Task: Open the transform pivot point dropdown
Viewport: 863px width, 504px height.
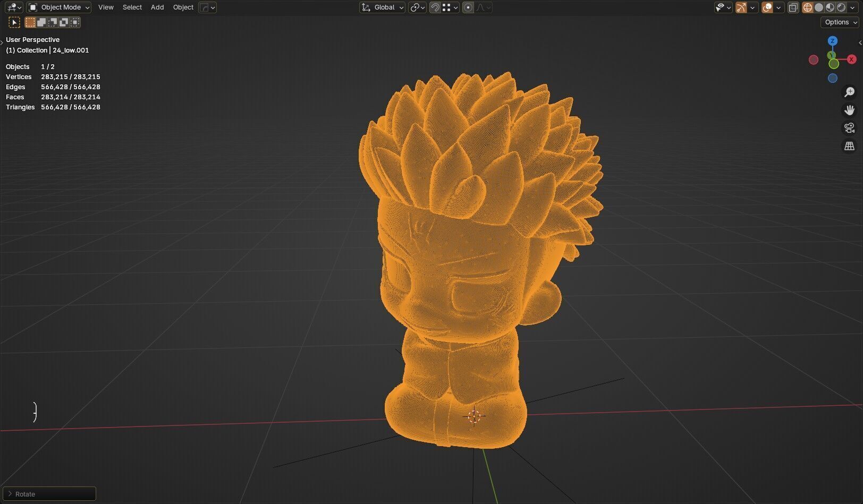Action: click(417, 7)
